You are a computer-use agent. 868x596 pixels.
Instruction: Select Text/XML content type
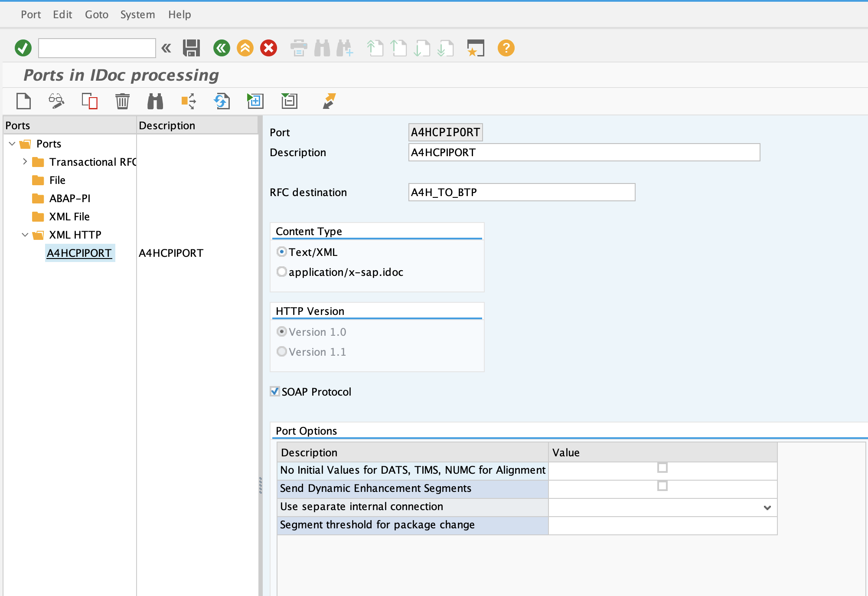pos(282,252)
